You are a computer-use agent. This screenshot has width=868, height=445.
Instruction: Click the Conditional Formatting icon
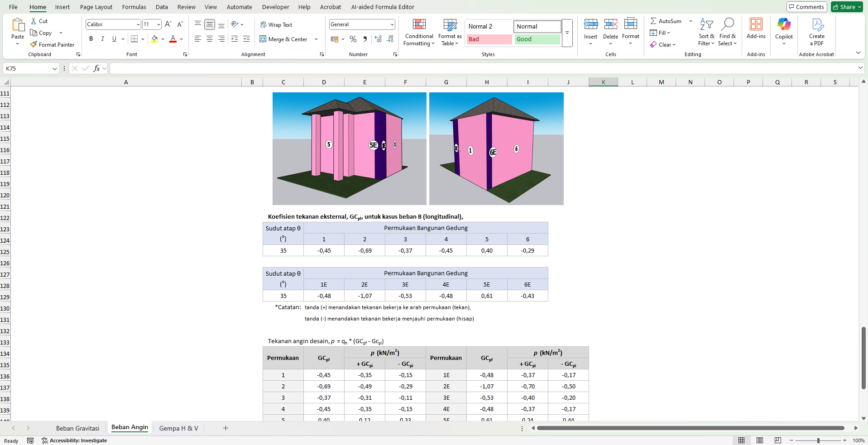point(419,24)
